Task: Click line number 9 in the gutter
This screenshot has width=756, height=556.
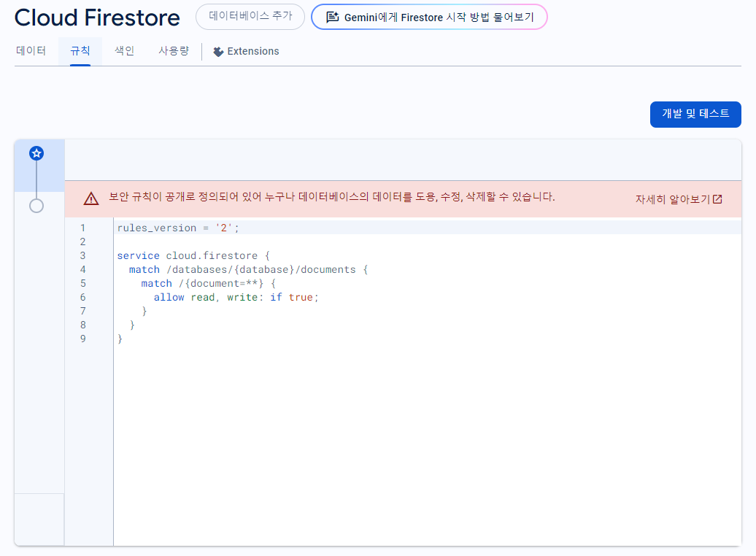Action: click(83, 339)
